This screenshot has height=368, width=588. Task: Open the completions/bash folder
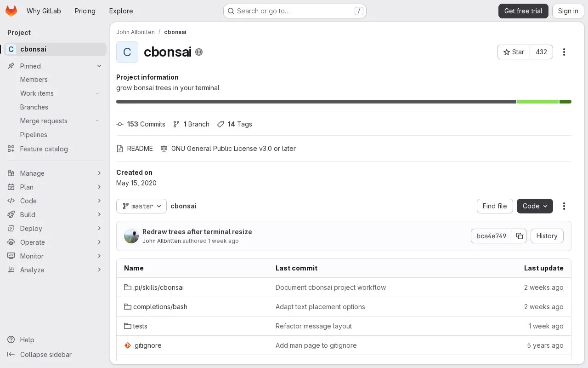pos(160,307)
